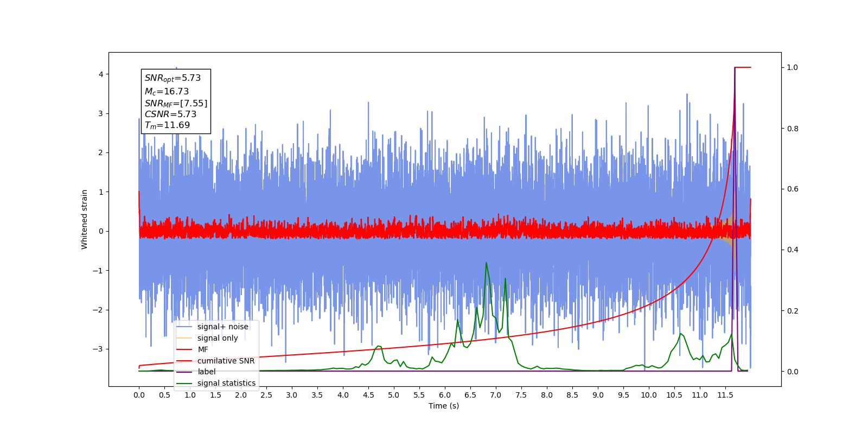The height and width of the screenshot is (434, 868).
Task: Click the x-axis tick label 10.0
Action: 649,395
